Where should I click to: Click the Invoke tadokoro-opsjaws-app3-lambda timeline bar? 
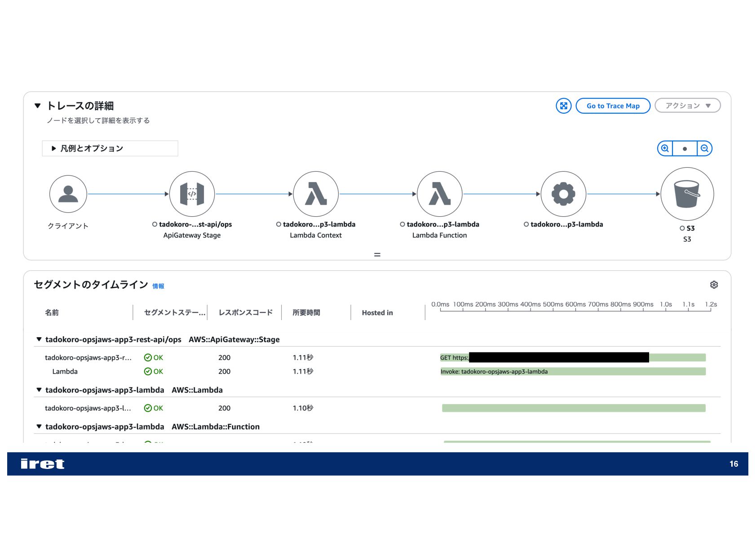pyautogui.click(x=573, y=371)
